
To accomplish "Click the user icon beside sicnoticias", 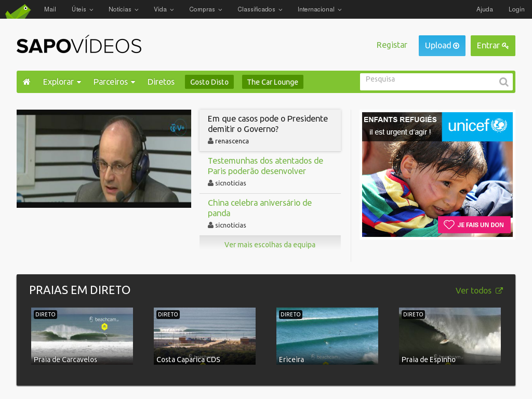I will click(x=210, y=183).
